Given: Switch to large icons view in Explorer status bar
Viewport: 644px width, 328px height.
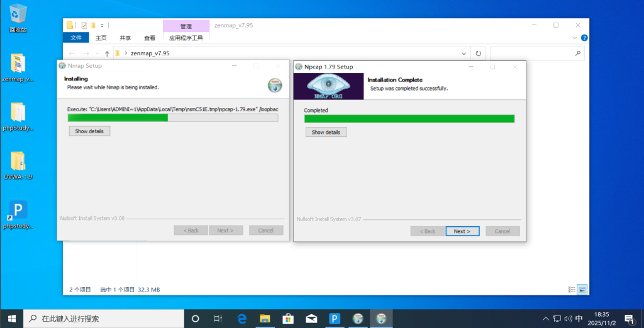Looking at the screenshot, I should click(x=582, y=290).
